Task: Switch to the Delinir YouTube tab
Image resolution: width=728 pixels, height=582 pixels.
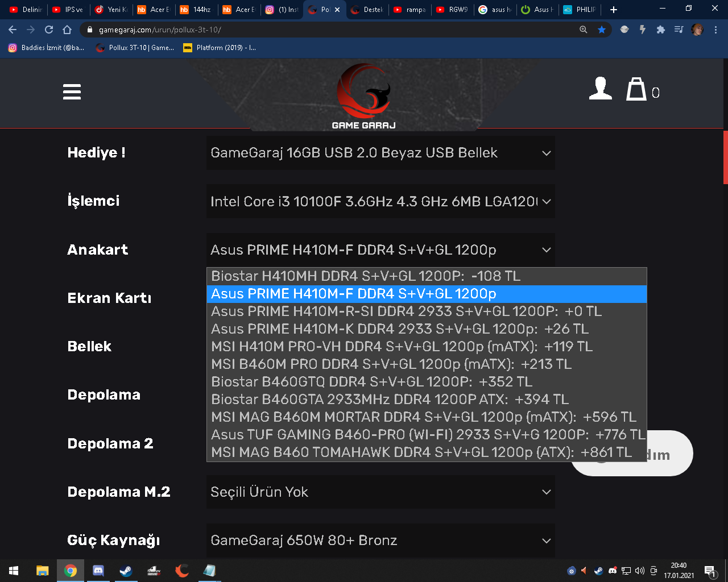Action: coord(26,10)
